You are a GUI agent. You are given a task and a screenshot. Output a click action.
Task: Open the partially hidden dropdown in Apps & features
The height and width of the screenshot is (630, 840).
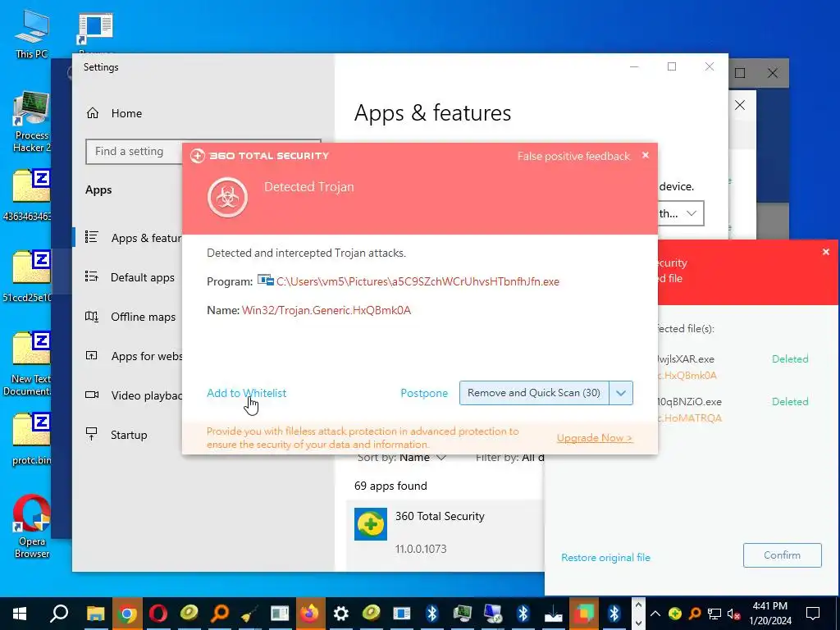(x=680, y=214)
